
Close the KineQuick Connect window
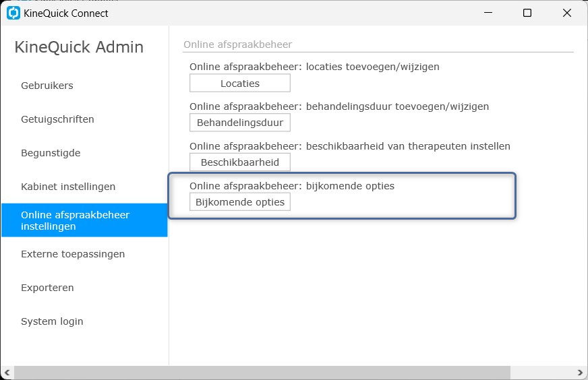click(567, 13)
